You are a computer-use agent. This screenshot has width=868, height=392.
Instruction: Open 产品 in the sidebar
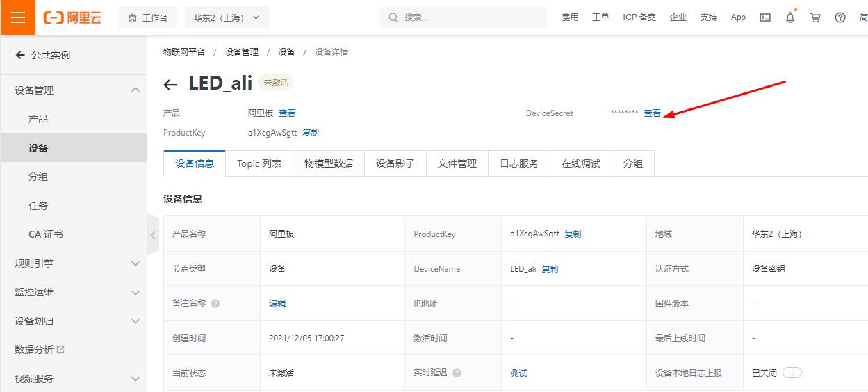(x=38, y=119)
